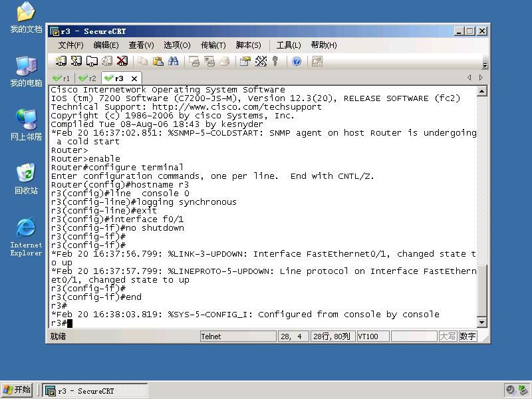Screen dimensions: 532x399
Task: Click the Telnet status bar field
Action: [x=238, y=336]
